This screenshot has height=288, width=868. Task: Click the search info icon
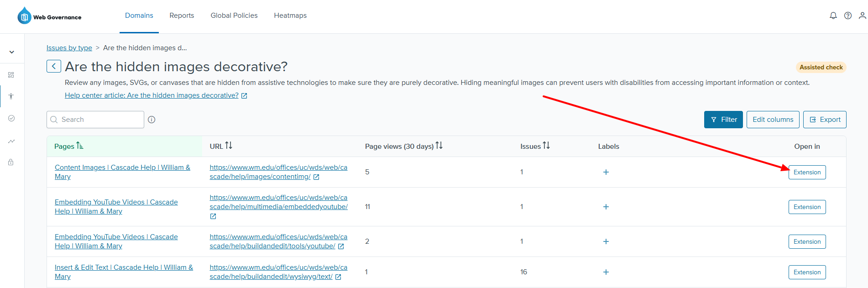click(x=152, y=120)
